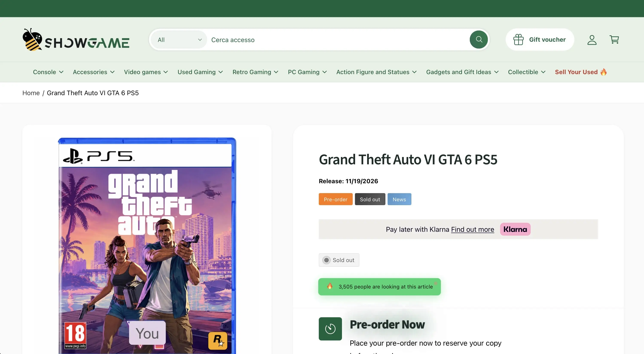Expand the Video games menu
Image resolution: width=644 pixels, height=354 pixels.
pyautogui.click(x=146, y=72)
